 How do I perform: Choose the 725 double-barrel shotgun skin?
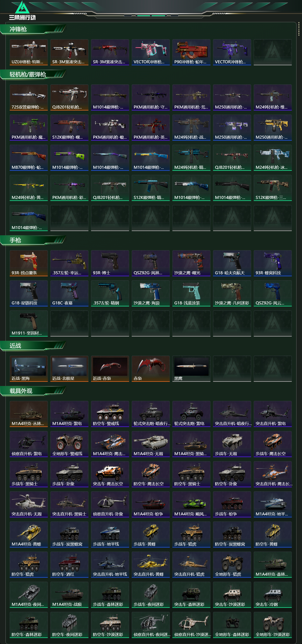pos(29,97)
